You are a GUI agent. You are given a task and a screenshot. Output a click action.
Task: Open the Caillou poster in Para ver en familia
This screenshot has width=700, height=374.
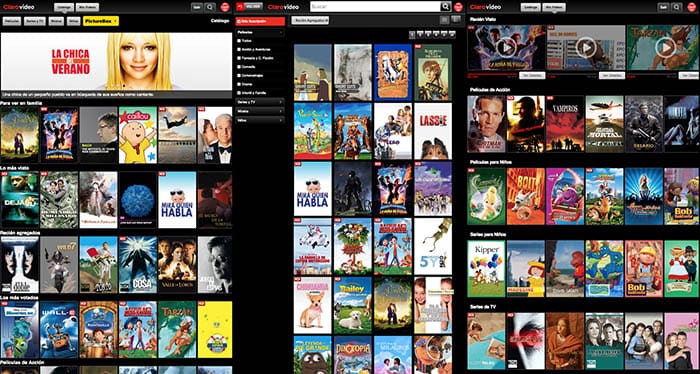tap(138, 135)
